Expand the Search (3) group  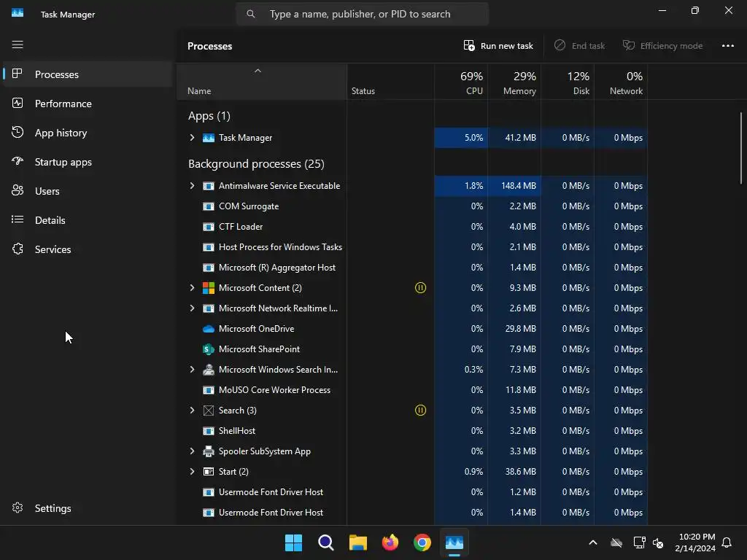tap(192, 410)
